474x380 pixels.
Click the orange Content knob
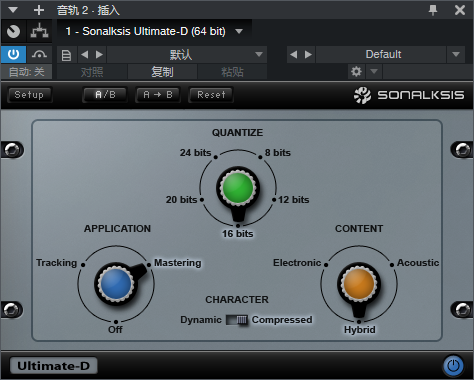click(359, 284)
